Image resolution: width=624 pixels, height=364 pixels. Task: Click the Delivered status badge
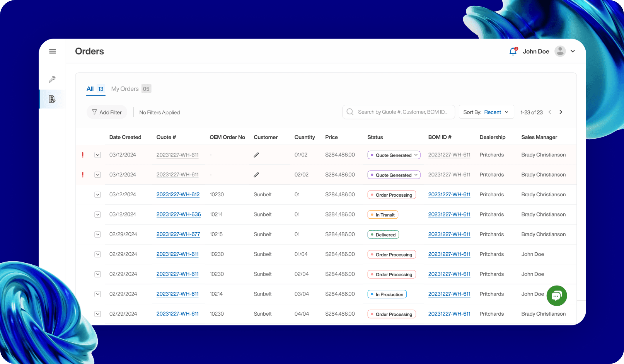[x=383, y=235]
